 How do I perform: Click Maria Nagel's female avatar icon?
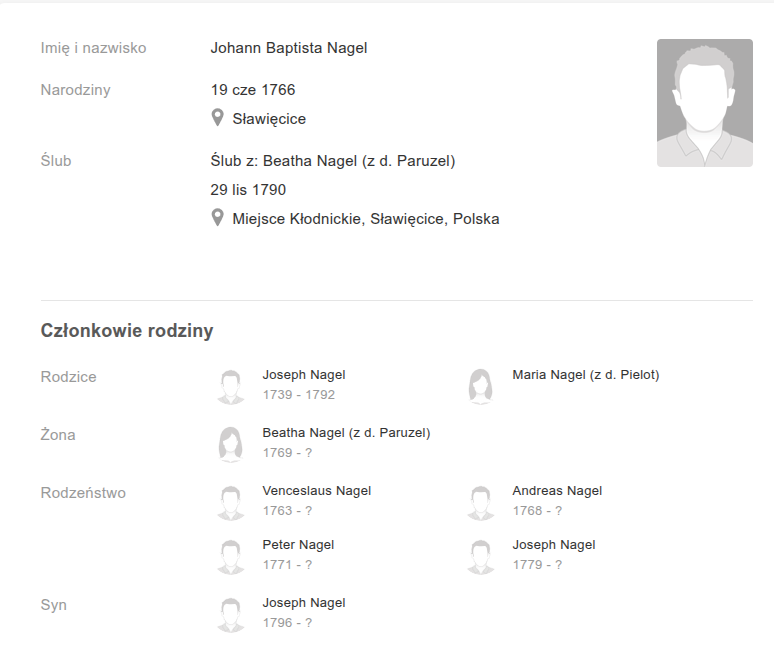point(481,386)
